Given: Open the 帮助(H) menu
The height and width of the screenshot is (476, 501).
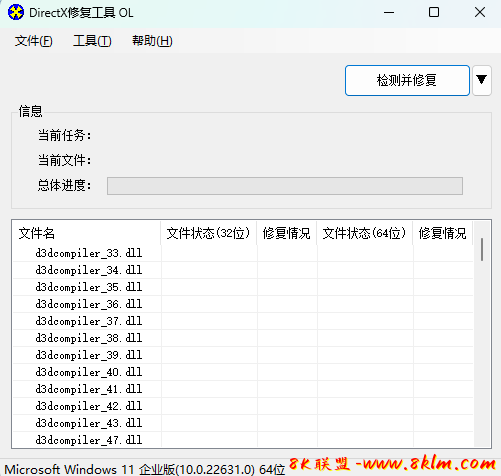Looking at the screenshot, I should 152,41.
